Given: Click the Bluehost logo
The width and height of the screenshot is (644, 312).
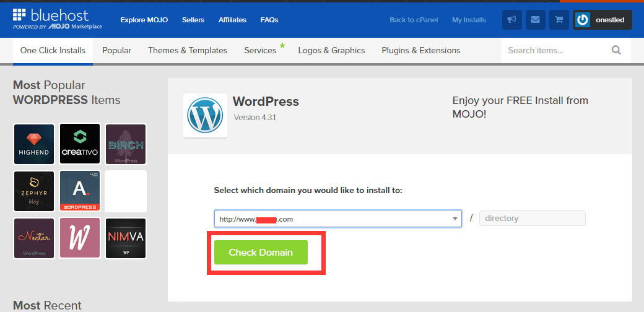Looking at the screenshot, I should click(x=57, y=19).
